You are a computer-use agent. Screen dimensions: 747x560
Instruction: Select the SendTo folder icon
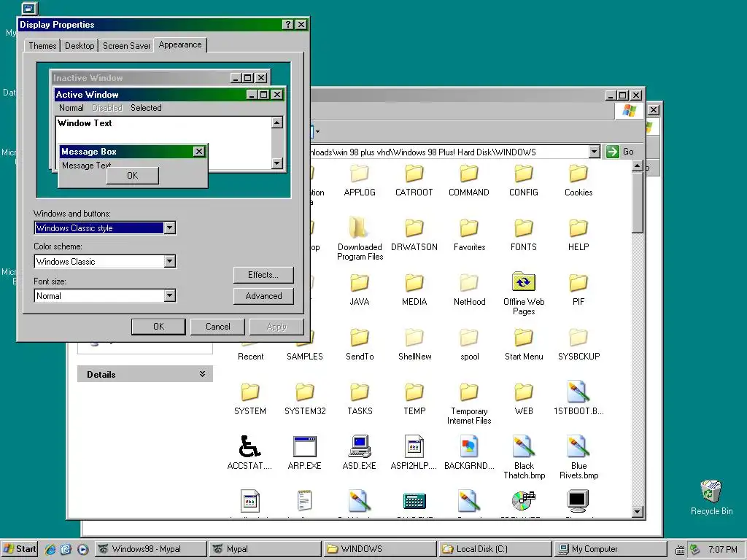(359, 338)
